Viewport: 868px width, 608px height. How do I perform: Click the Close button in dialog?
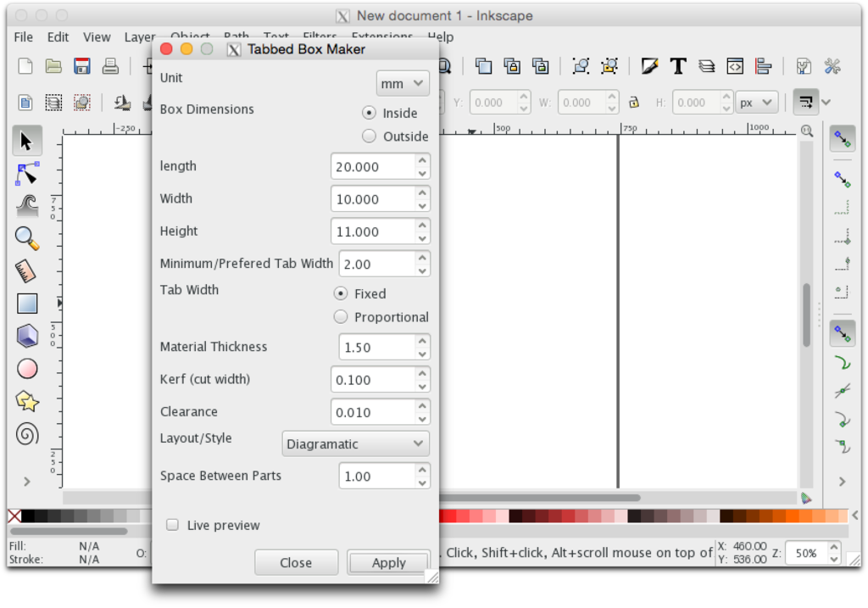296,562
